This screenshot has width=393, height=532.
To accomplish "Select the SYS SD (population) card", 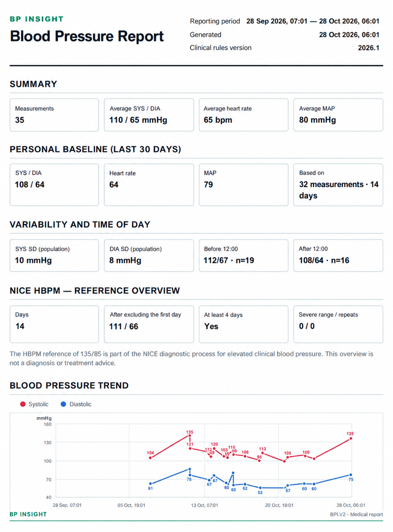I will tap(54, 256).
